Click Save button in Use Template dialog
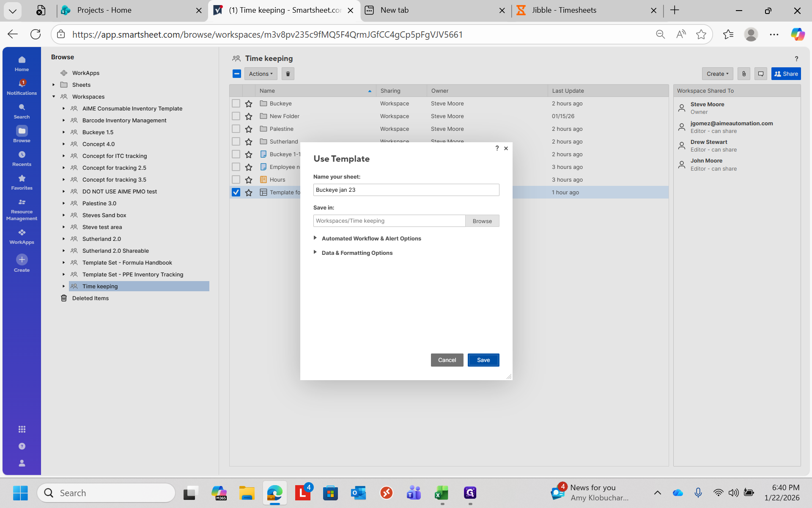The height and width of the screenshot is (508, 812). click(483, 360)
